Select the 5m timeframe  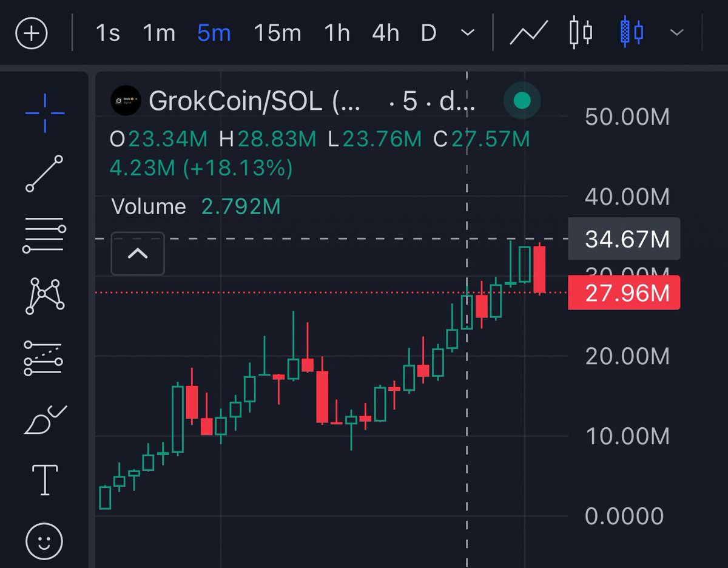click(x=214, y=33)
